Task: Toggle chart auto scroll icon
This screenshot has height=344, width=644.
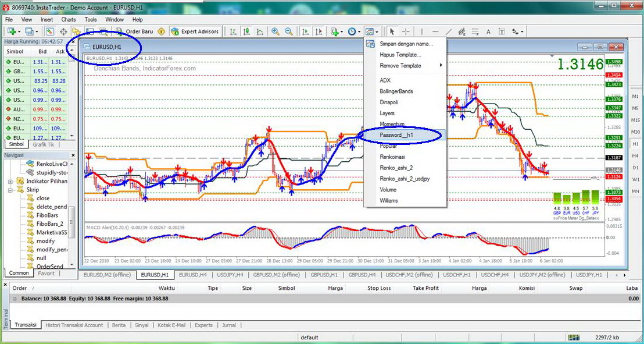Action: click(305, 31)
